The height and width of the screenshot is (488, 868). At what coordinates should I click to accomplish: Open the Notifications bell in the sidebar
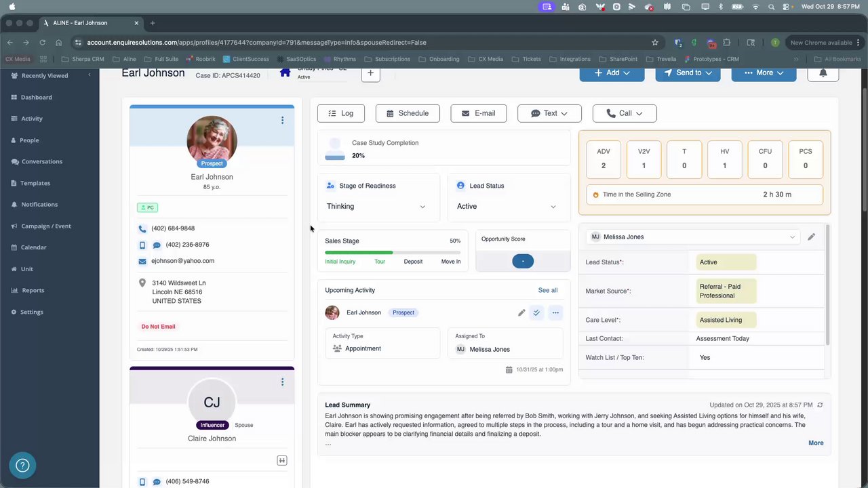(14, 205)
